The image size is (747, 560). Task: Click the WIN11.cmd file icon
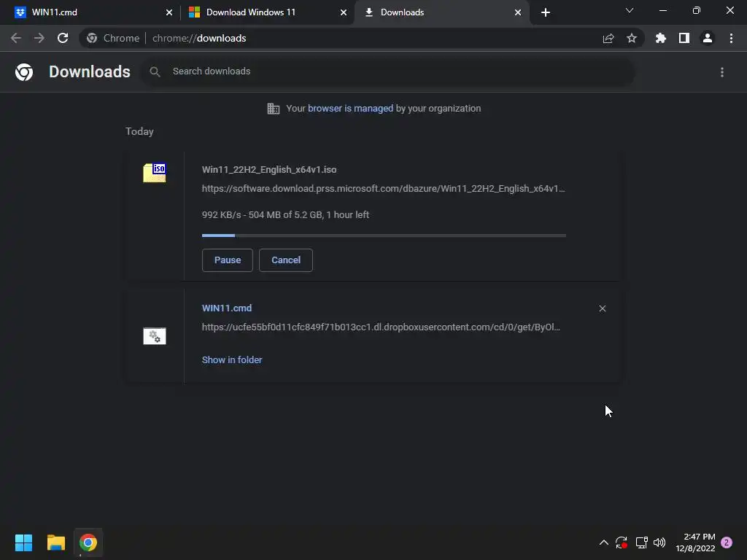click(155, 335)
